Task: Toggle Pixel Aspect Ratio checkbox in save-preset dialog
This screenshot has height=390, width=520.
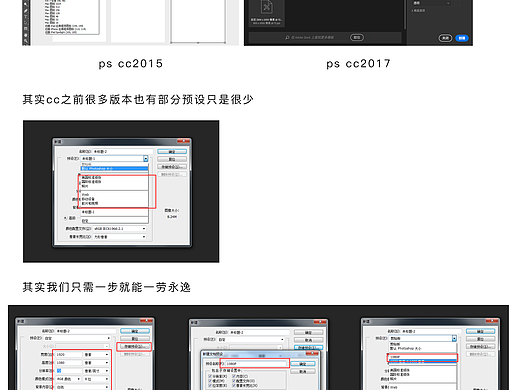Action: pos(234,385)
